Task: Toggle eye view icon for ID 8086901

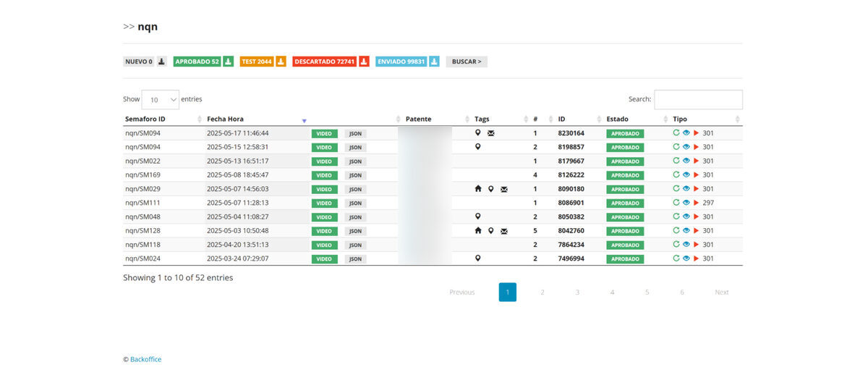Action: (686, 203)
